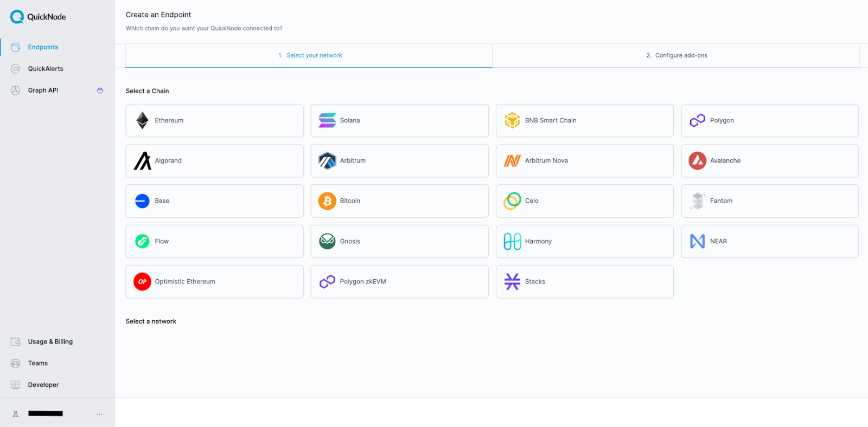Select the Avalanche chain icon
Screen dimensions: 868x427
click(x=698, y=160)
